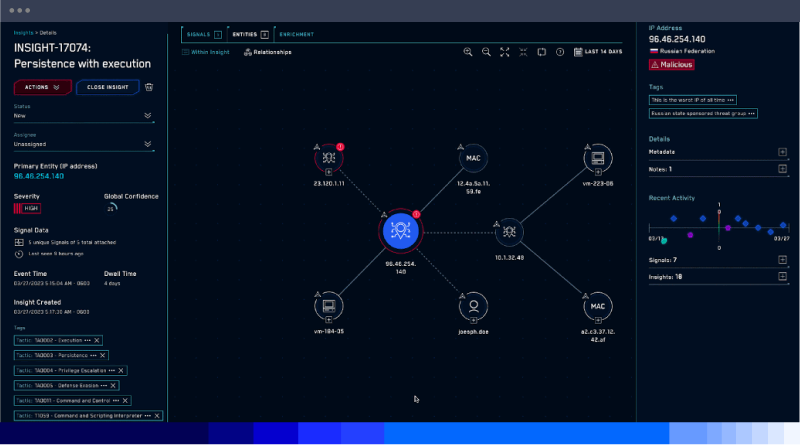
Task: Click the Close Insight button
Action: 107,87
